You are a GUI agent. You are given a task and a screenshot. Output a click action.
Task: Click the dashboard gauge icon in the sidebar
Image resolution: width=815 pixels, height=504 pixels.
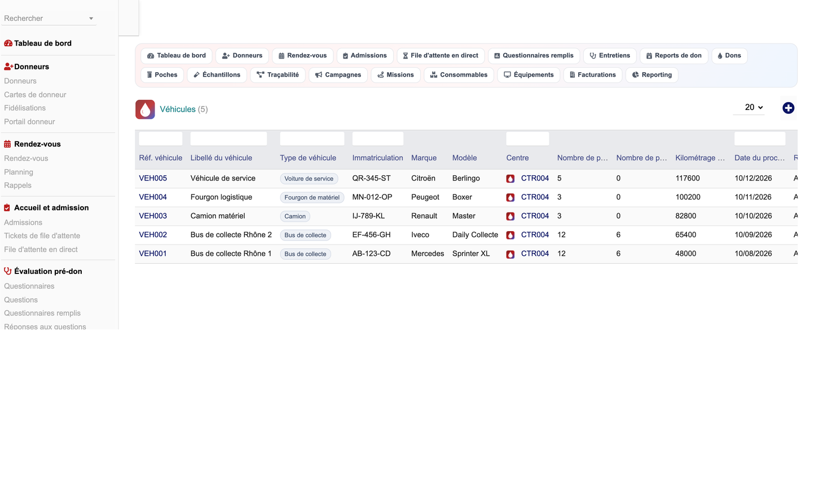[x=8, y=43]
